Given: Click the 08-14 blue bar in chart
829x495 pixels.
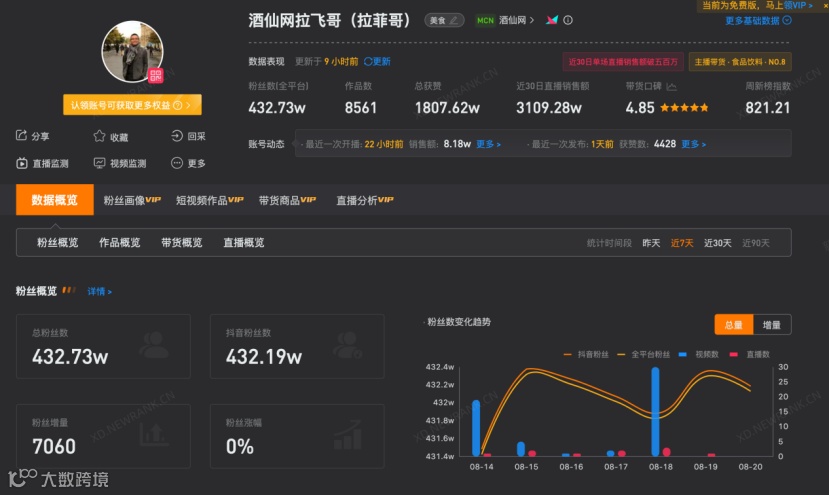Looking at the screenshot, I should pyautogui.click(x=476, y=428).
